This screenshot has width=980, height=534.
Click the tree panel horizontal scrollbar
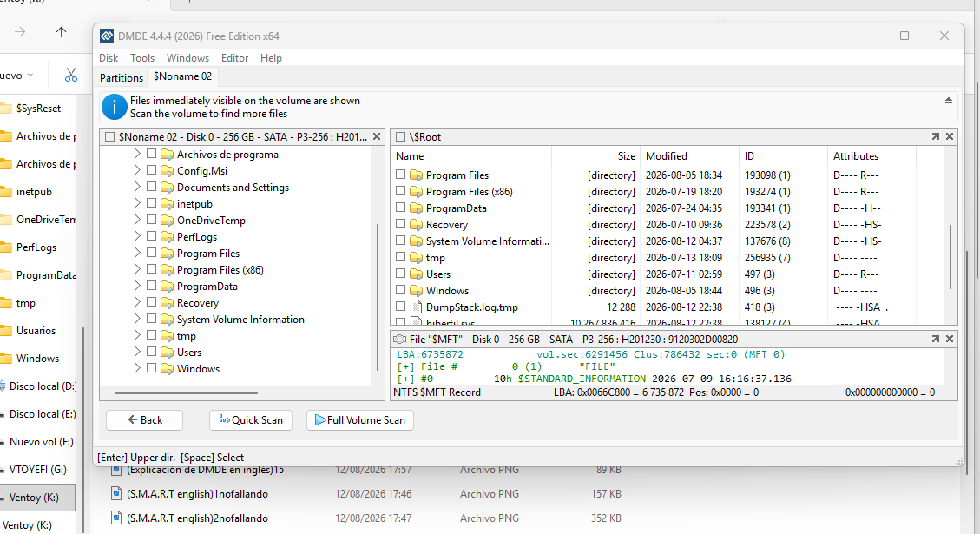(x=187, y=393)
